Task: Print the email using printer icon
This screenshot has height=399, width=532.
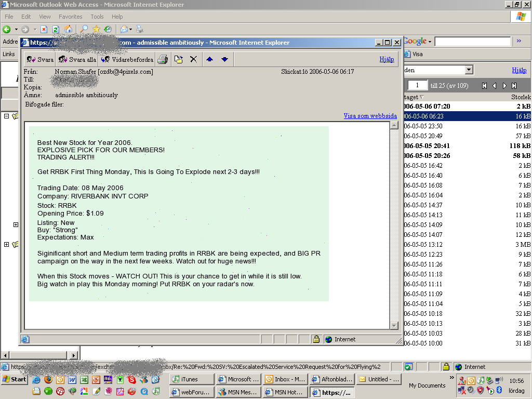Action: tap(163, 59)
